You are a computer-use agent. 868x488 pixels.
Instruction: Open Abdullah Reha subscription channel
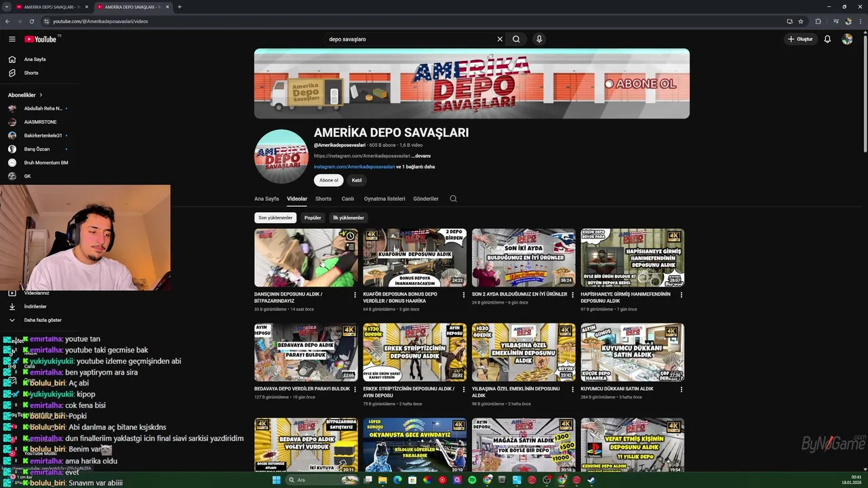coord(38,108)
